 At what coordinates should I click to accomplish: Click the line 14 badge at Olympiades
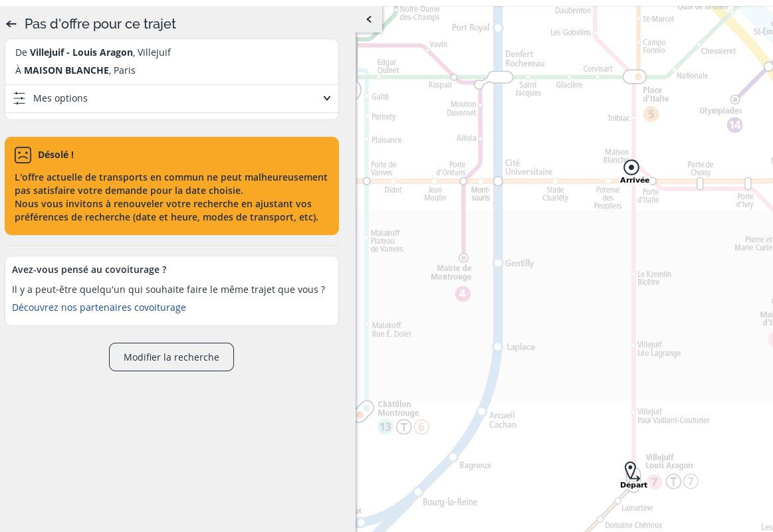tap(734, 125)
